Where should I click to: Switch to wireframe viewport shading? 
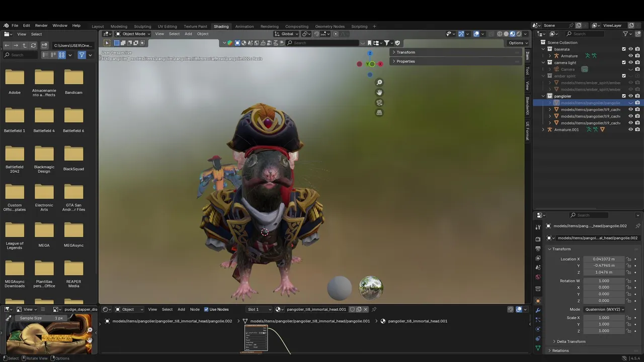click(500, 34)
